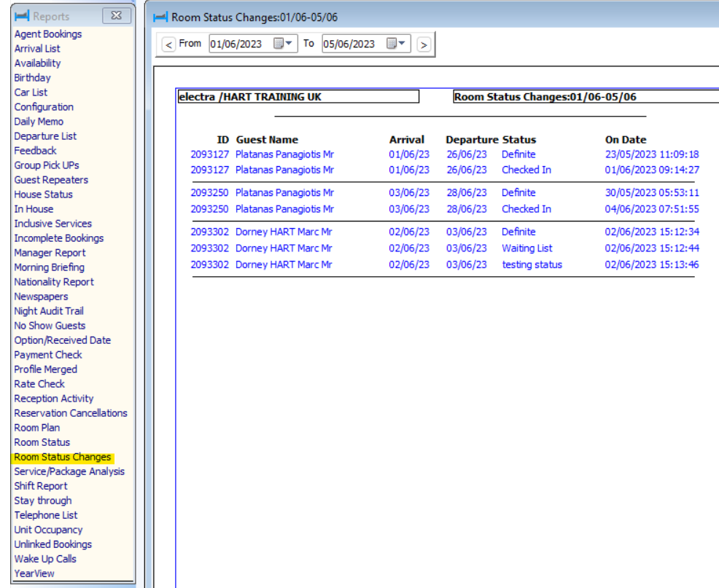The height and width of the screenshot is (588, 719).
Task: Open Room Status report
Action: (42, 443)
